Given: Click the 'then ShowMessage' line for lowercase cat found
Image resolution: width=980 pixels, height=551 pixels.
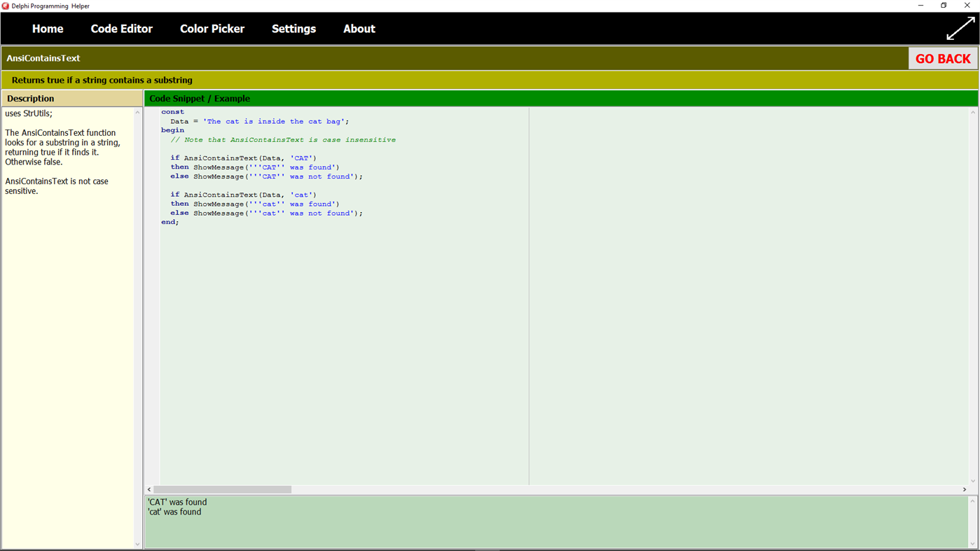Looking at the screenshot, I should tap(254, 204).
